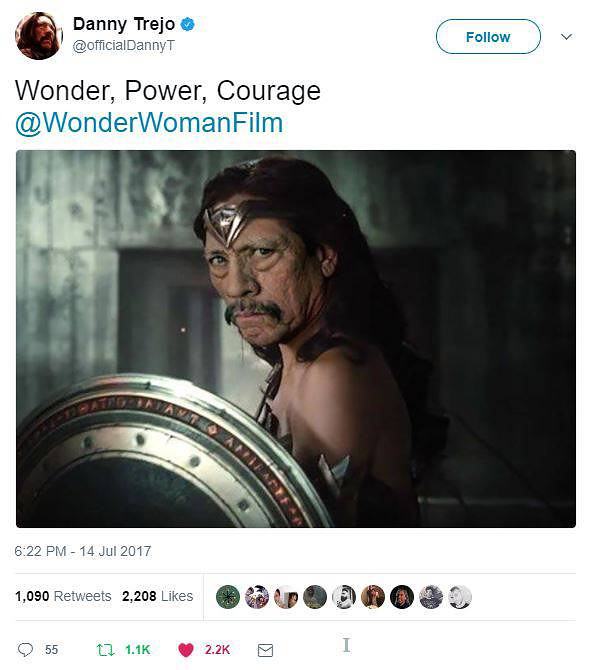Retweet using the retweet arrows icon
Image resolution: width=602 pixels, height=670 pixels.
pyautogui.click(x=106, y=650)
